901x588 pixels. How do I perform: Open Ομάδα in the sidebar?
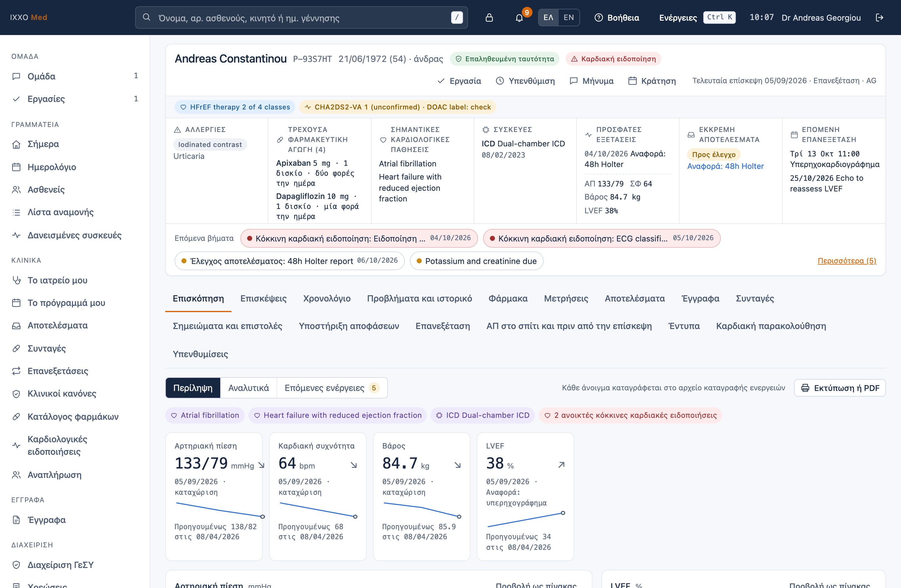coord(75,76)
